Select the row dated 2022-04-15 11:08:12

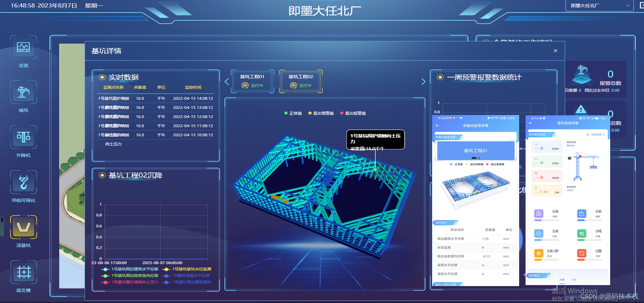coord(156,126)
